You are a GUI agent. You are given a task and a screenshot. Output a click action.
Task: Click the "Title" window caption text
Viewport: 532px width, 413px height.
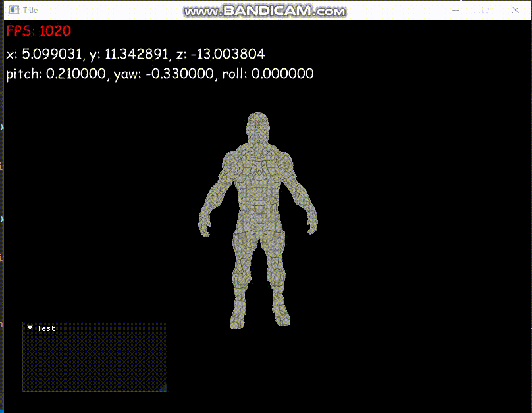30,10
